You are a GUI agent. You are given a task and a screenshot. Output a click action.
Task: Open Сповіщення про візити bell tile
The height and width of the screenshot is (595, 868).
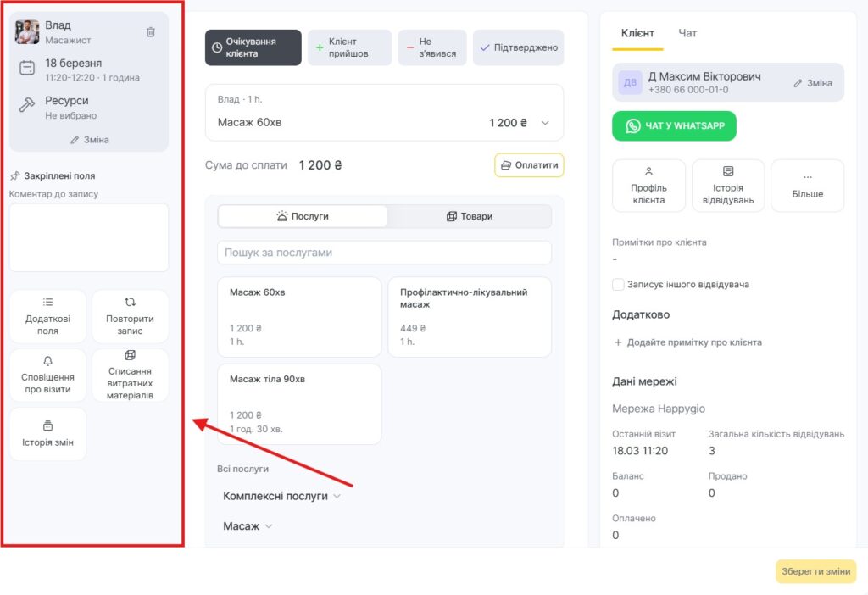(x=47, y=375)
